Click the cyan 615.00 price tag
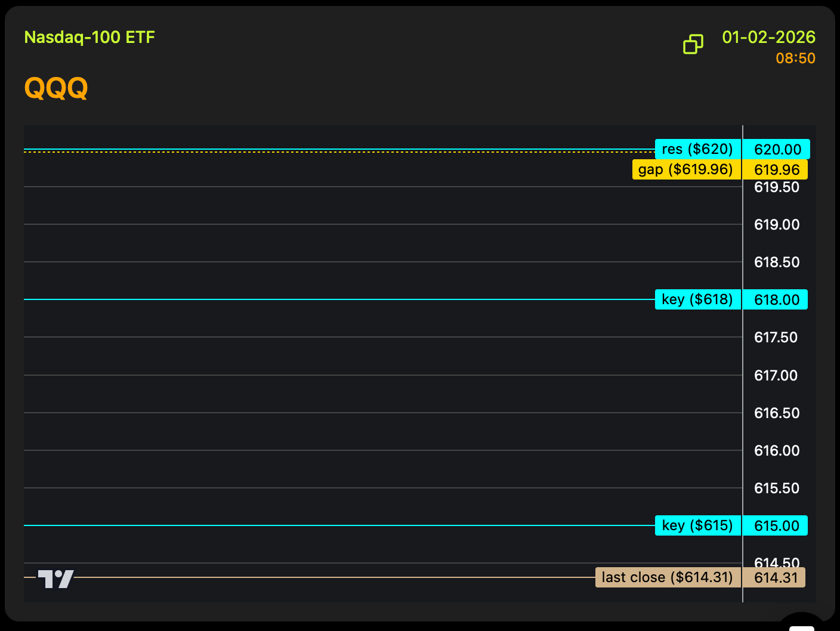Viewport: 840px width, 631px height. coord(776,525)
